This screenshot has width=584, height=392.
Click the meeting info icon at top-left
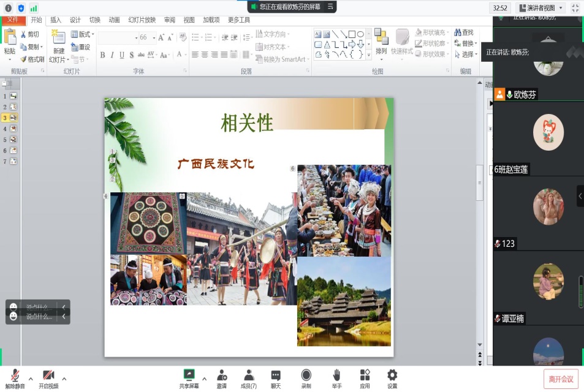point(8,8)
